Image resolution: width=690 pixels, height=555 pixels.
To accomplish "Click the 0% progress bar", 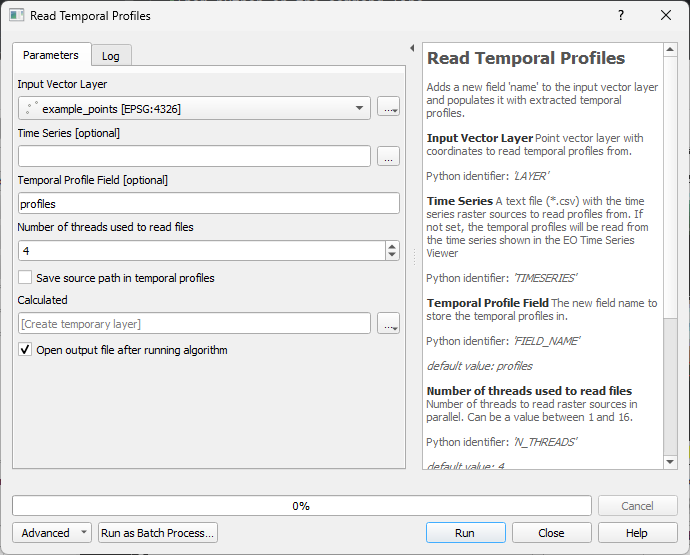I will (x=301, y=506).
